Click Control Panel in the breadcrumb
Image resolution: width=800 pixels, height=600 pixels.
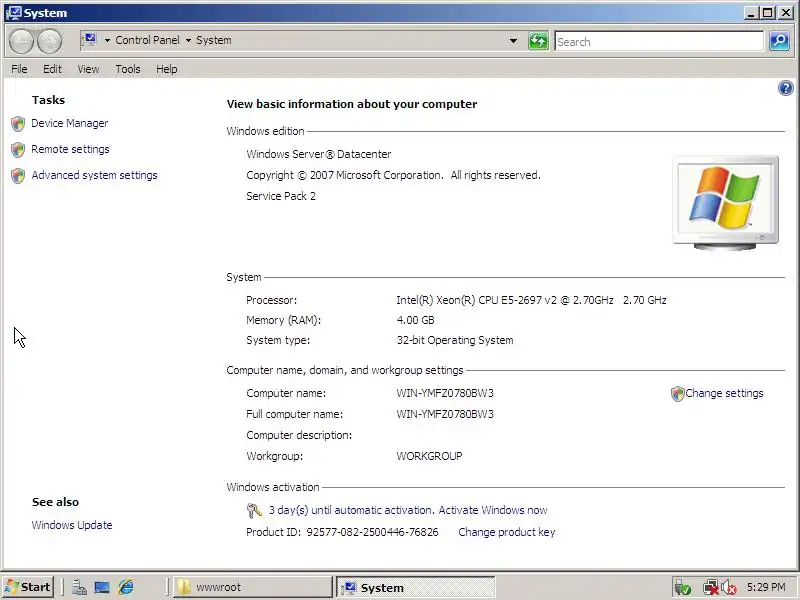pyautogui.click(x=147, y=40)
